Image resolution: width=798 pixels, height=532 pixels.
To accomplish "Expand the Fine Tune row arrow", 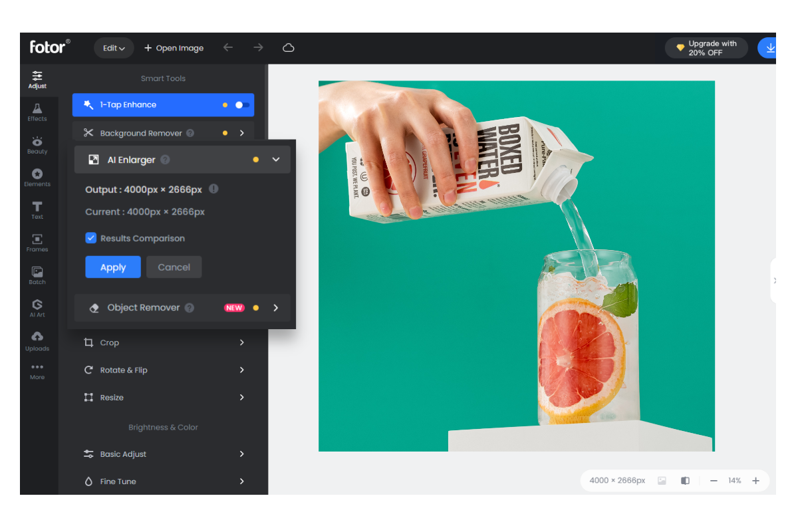I will [242, 481].
